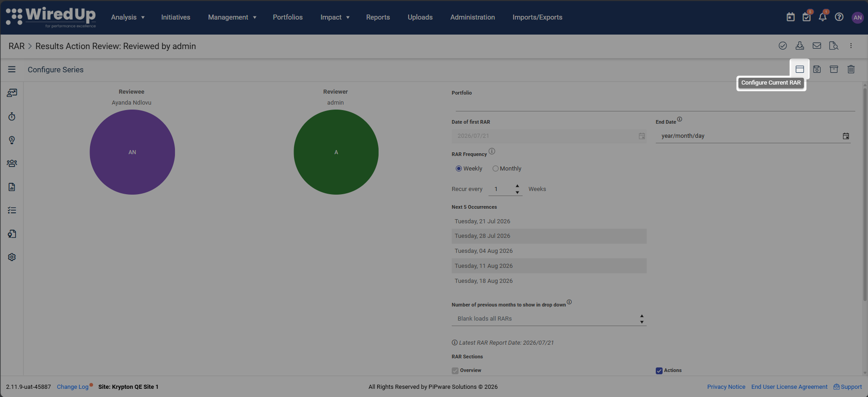Image resolution: width=868 pixels, height=397 pixels.
Task: Open the Imports/Exports menu item
Action: pos(538,17)
